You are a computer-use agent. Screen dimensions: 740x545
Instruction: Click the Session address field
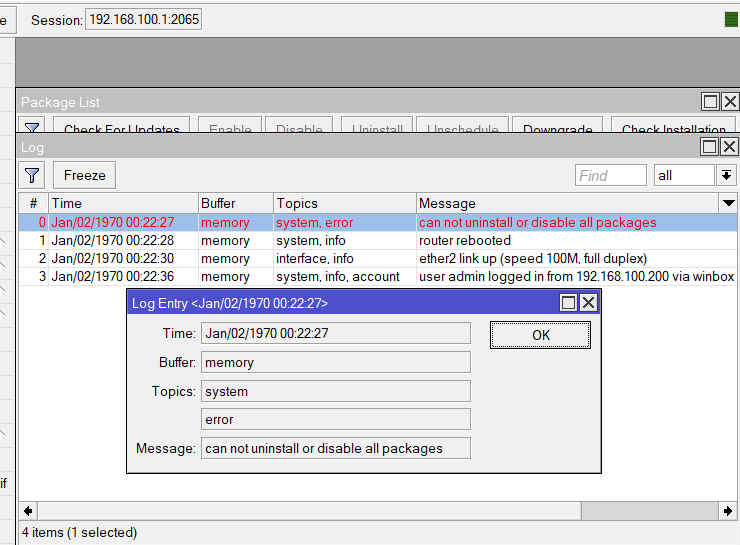coord(143,20)
